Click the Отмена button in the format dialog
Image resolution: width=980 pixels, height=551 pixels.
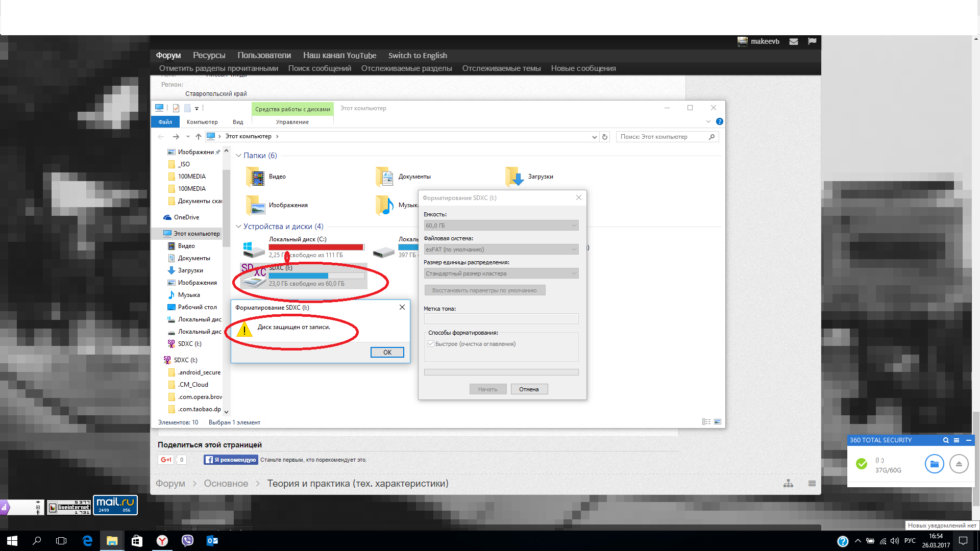[x=529, y=389]
